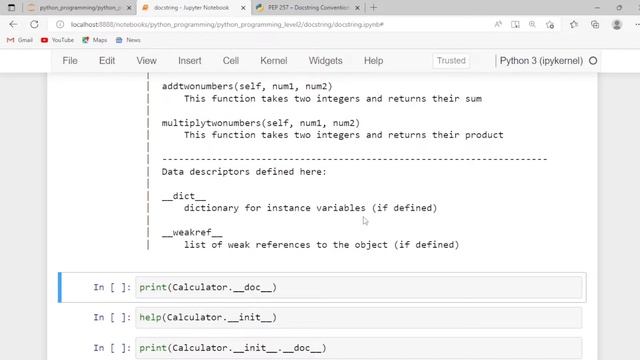Close the docstring Jupyter Notebook tab

coord(243,8)
